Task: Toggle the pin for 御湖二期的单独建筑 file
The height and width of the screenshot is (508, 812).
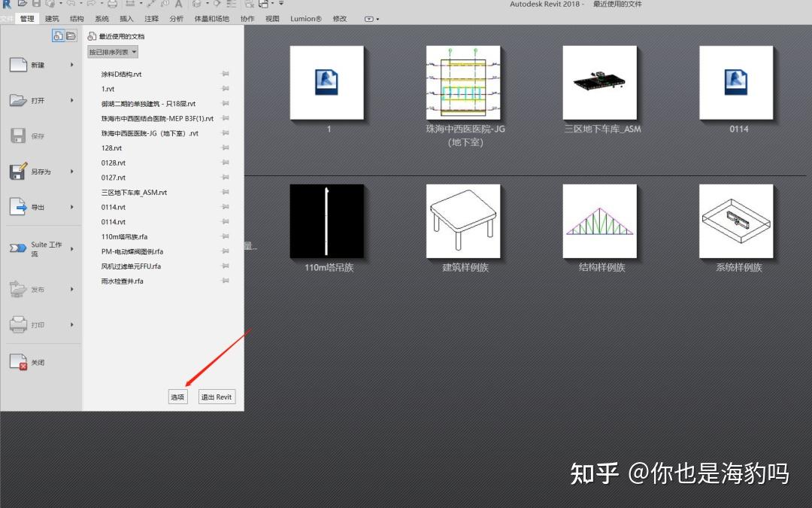Action: 226,104
